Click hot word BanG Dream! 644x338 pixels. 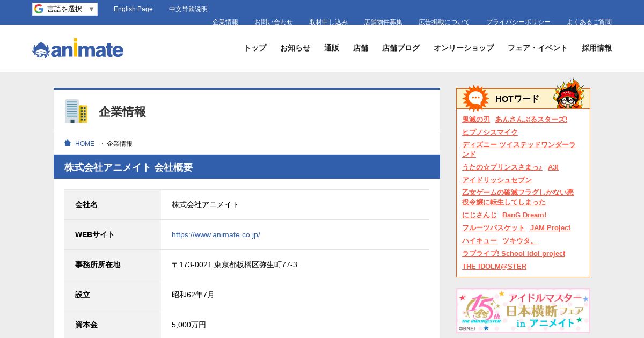point(524,215)
